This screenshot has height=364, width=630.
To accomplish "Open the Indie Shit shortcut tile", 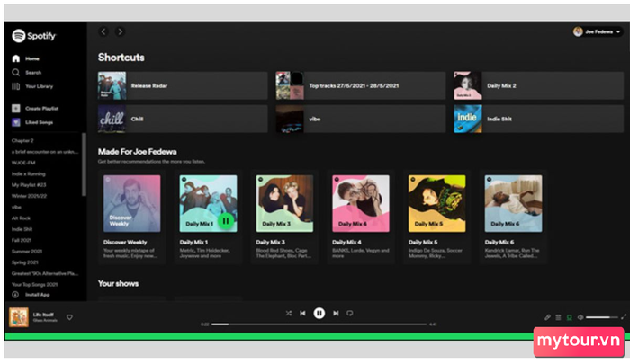I will click(x=539, y=119).
